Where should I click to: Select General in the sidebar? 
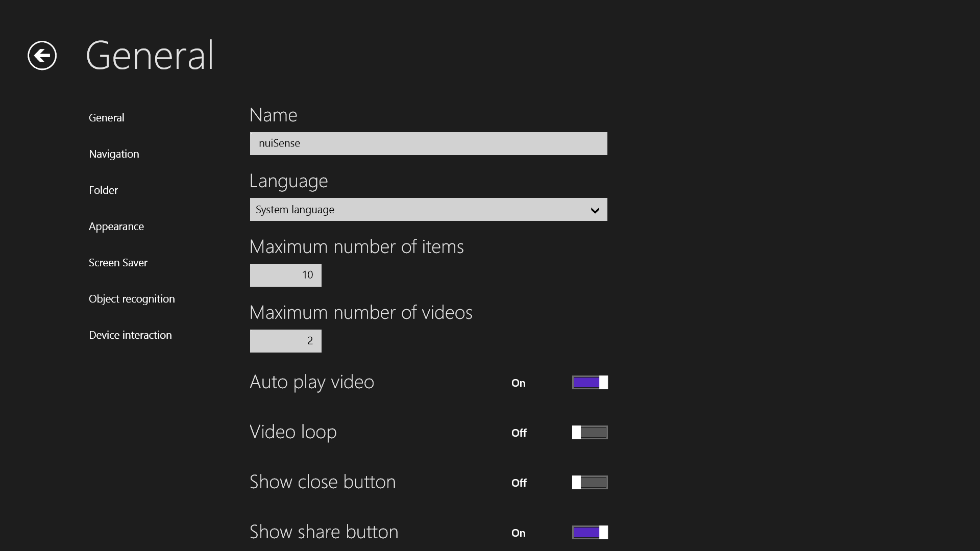point(106,118)
